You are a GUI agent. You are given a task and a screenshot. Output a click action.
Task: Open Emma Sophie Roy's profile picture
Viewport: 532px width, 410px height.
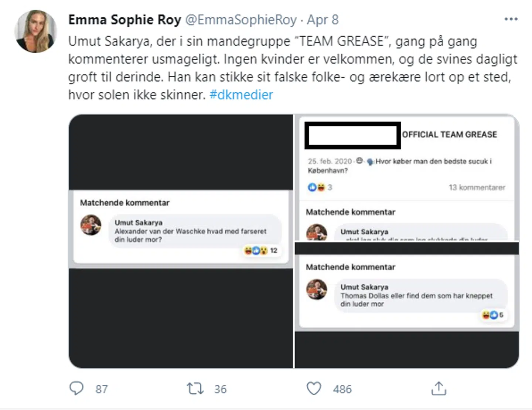point(35,31)
